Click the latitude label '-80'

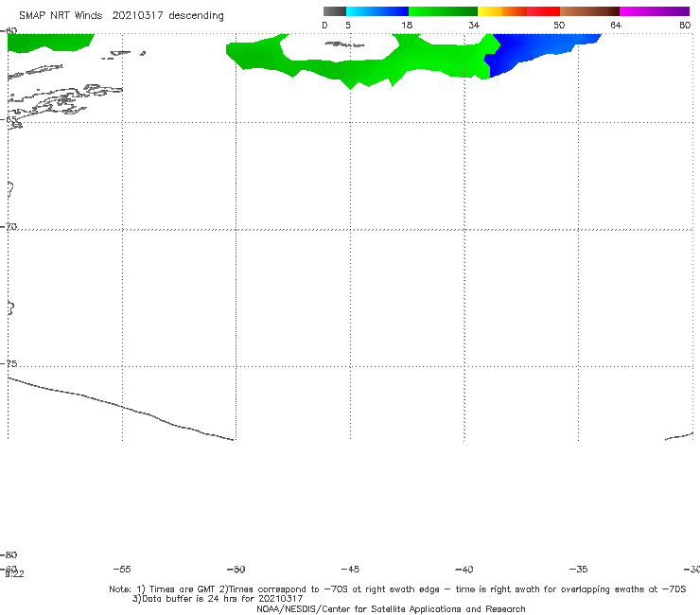[x=9, y=554]
